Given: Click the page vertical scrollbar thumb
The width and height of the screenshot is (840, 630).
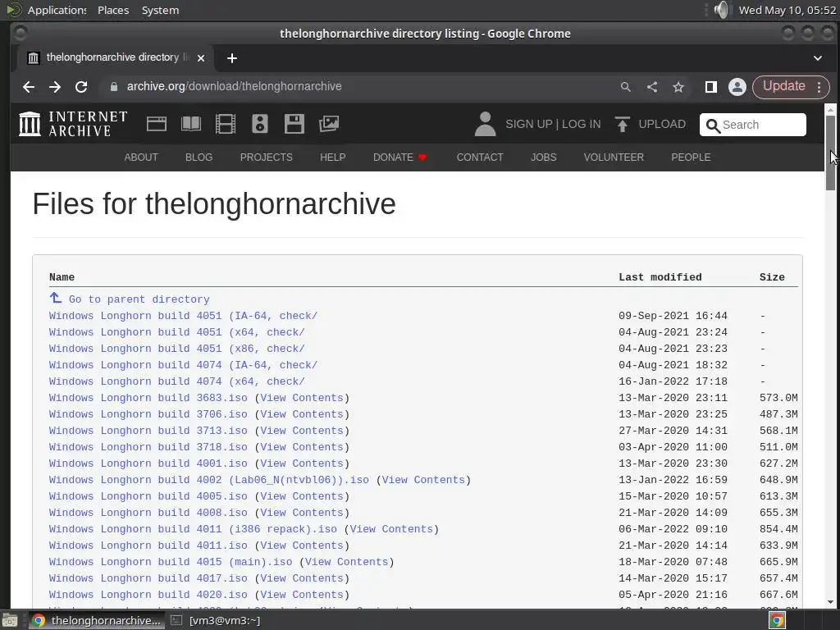Looking at the screenshot, I should coord(830,152).
